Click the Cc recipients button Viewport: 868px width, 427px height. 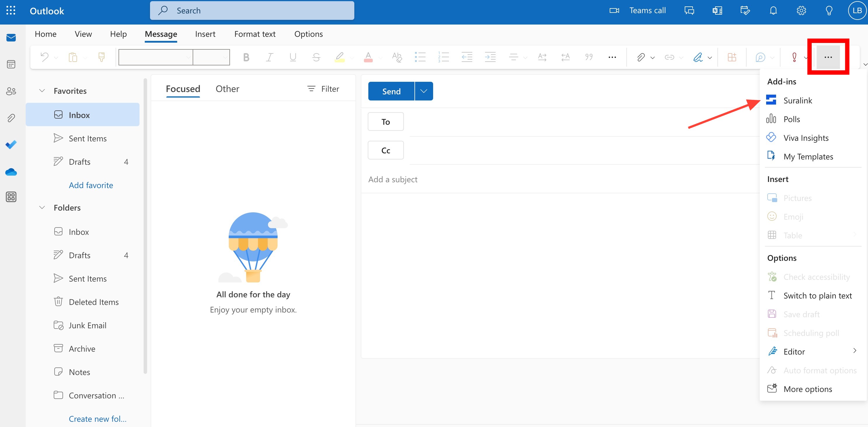(386, 150)
